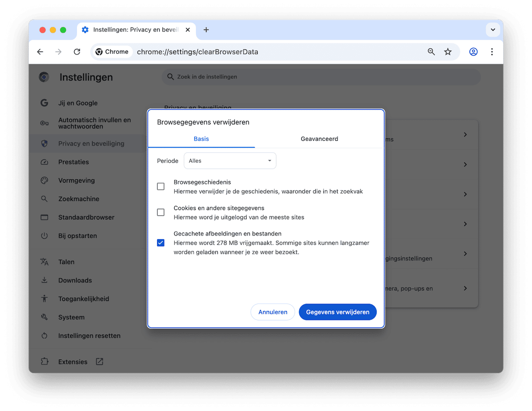Image resolution: width=532 pixels, height=411 pixels.
Task: Click the back navigation arrow
Action: coord(40,52)
